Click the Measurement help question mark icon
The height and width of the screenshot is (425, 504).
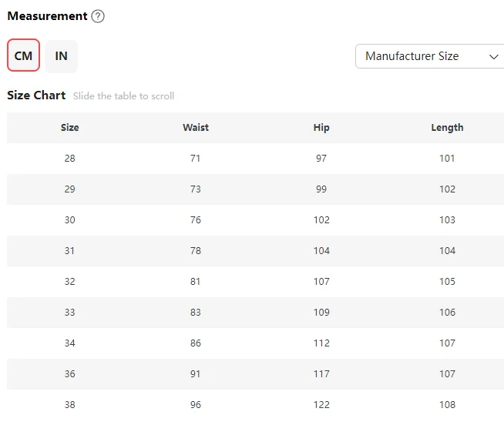click(x=98, y=16)
